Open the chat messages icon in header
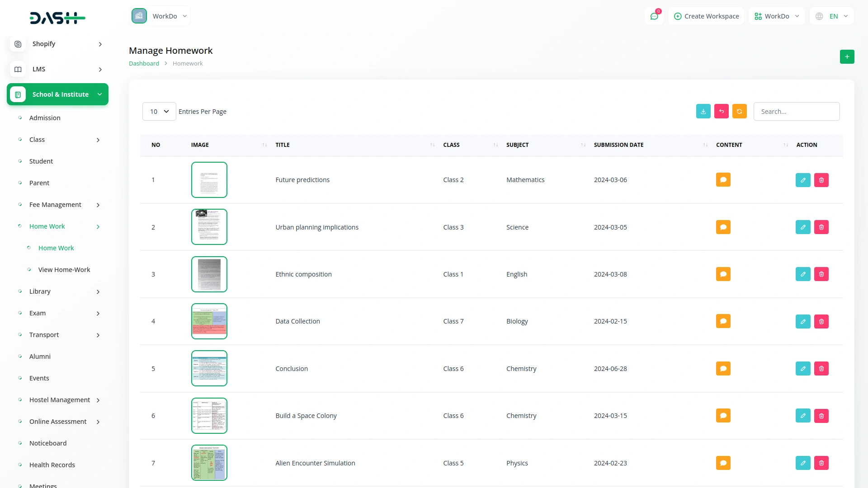The width and height of the screenshot is (868, 488). click(x=654, y=16)
